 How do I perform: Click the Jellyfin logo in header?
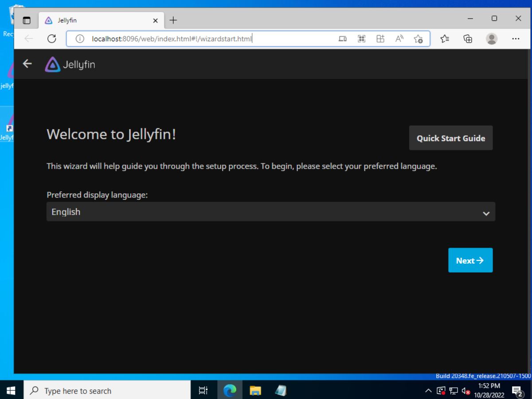click(x=70, y=65)
